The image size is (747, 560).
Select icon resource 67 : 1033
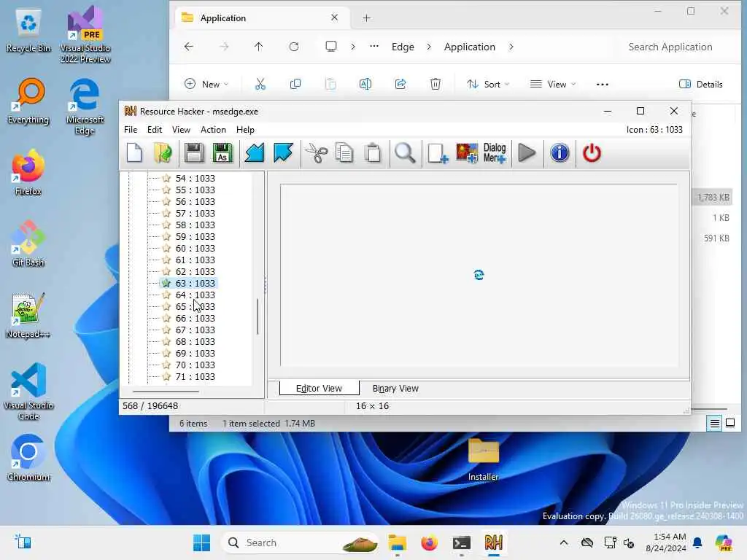pos(195,330)
